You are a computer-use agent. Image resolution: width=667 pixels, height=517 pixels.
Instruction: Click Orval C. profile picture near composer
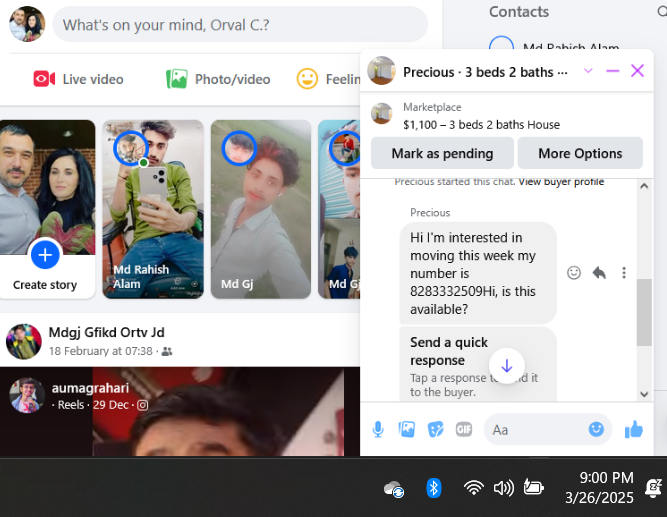[x=27, y=24]
